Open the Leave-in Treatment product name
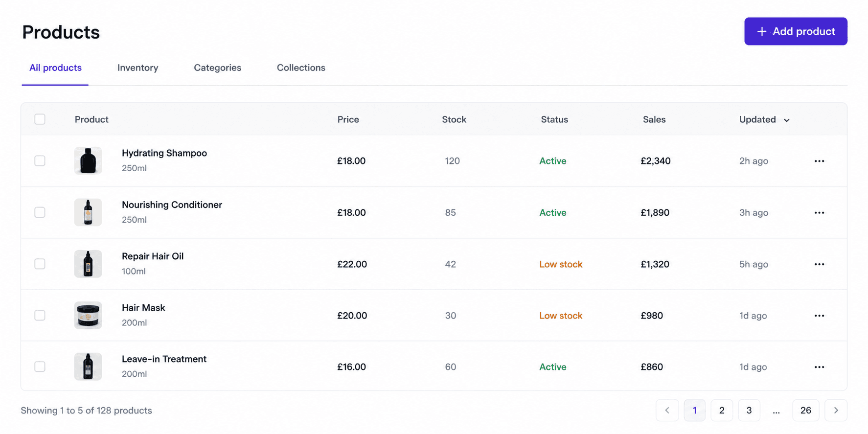 click(164, 359)
